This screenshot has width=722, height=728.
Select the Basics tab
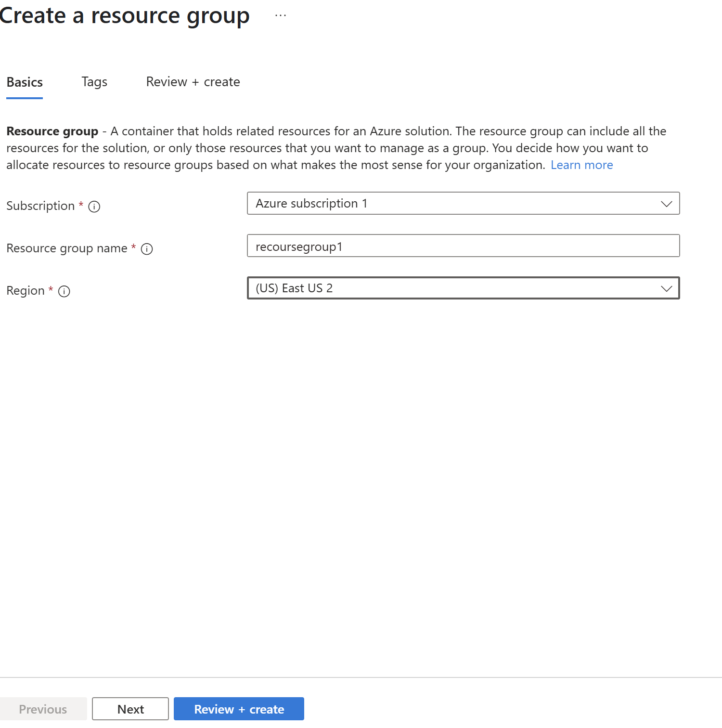click(25, 82)
